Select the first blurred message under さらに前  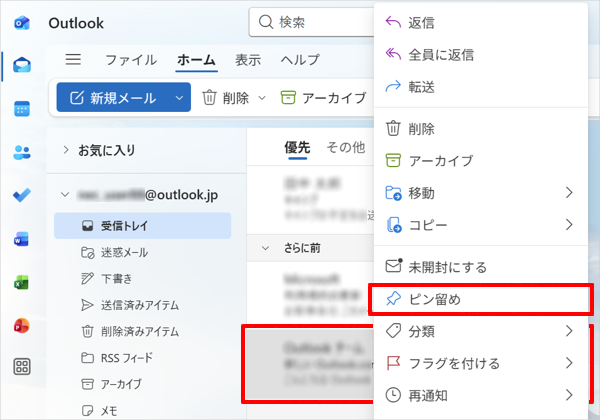[x=310, y=292]
